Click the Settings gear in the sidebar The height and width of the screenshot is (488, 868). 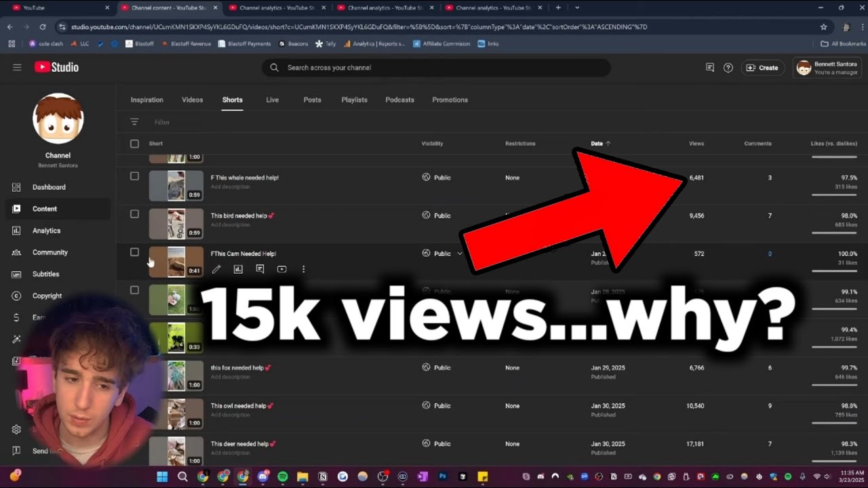tap(16, 429)
